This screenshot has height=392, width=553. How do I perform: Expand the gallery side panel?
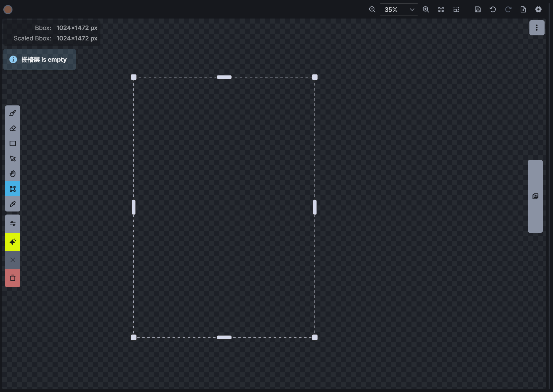tap(535, 196)
